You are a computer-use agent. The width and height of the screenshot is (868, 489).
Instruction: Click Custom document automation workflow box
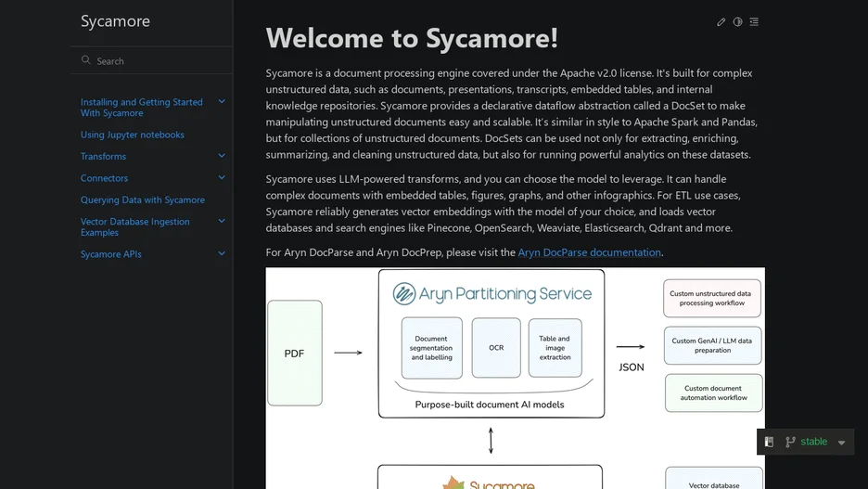(713, 392)
